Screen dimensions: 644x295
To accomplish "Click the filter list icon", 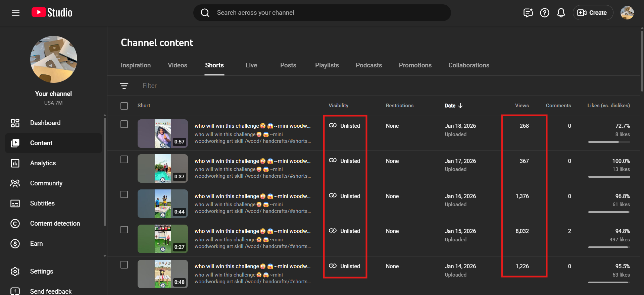I will (x=124, y=86).
